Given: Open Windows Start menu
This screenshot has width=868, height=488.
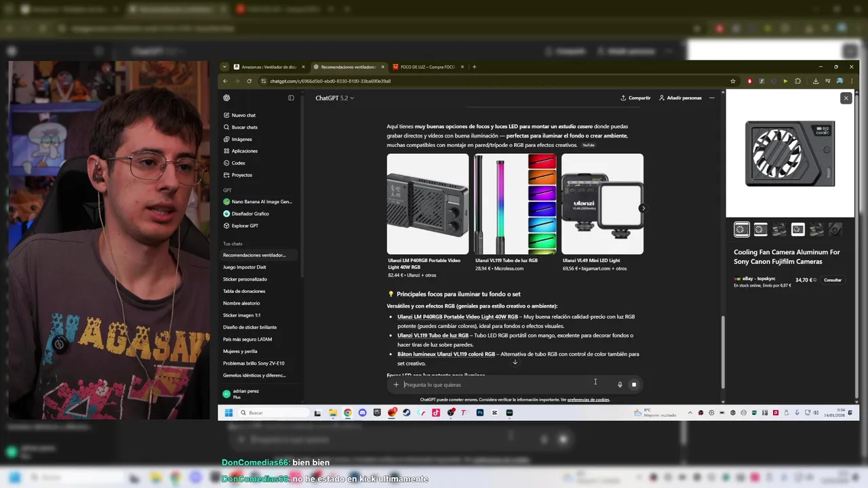Looking at the screenshot, I should 229,413.
